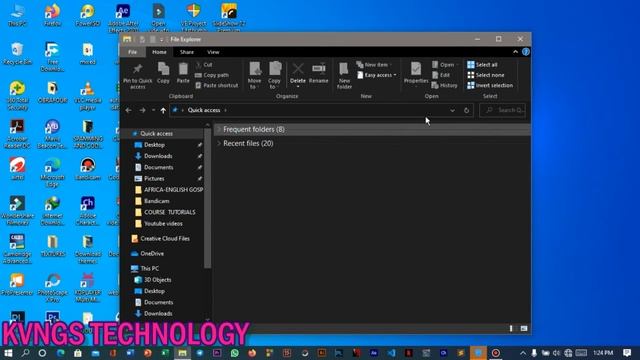Show hidden system tray icons
The height and width of the screenshot is (360, 640).
(x=522, y=353)
